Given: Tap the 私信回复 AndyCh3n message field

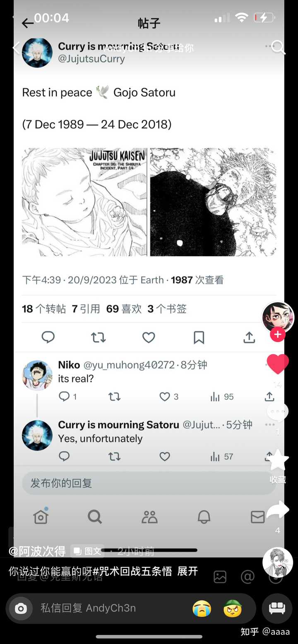Looking at the screenshot, I should tap(108, 608).
